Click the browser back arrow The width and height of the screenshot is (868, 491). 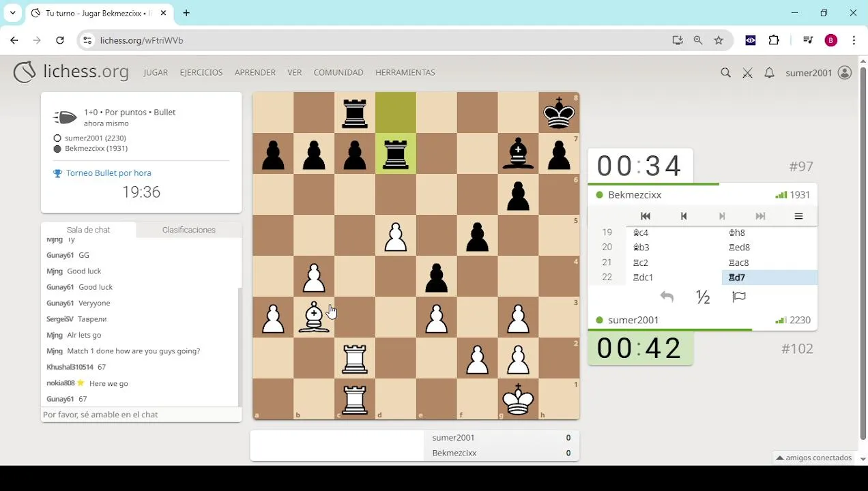pyautogui.click(x=14, y=40)
